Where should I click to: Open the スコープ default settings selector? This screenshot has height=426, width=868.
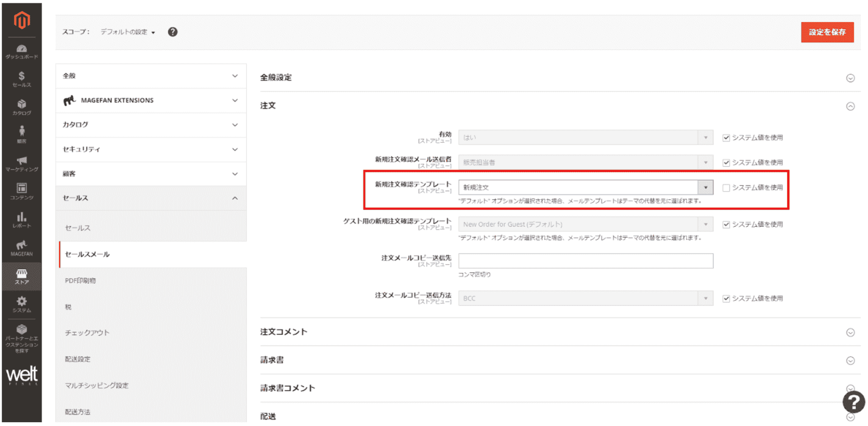pos(126,32)
